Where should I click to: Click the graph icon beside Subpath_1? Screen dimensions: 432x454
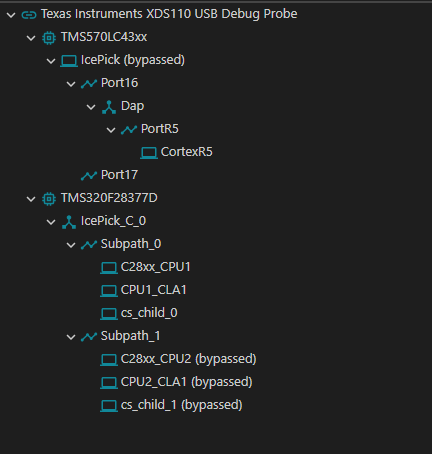(89, 337)
